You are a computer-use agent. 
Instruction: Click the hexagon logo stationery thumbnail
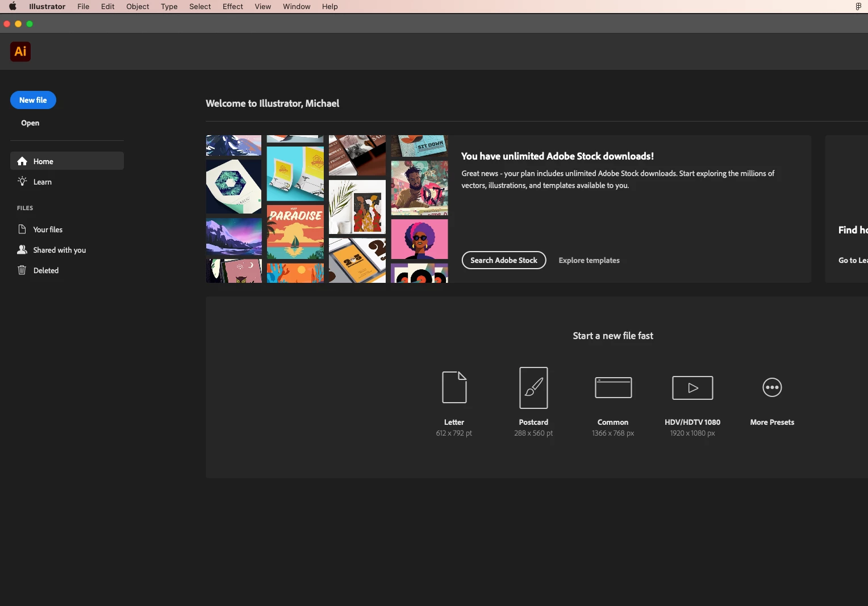pos(234,187)
